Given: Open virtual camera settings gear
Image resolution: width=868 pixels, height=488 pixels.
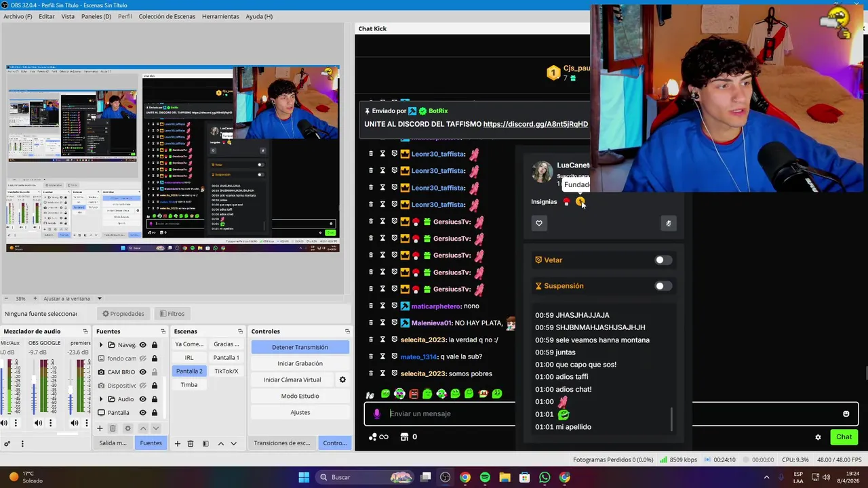Looking at the screenshot, I should coord(342,380).
